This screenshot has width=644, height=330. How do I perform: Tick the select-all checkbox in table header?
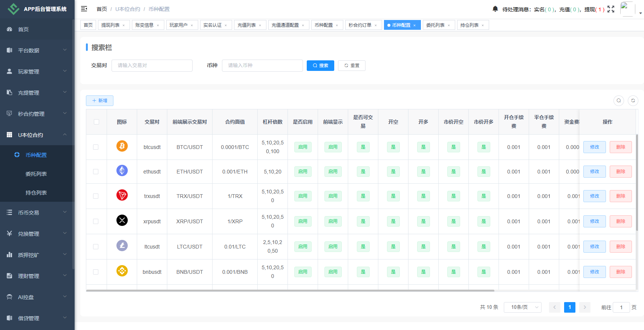click(x=96, y=122)
